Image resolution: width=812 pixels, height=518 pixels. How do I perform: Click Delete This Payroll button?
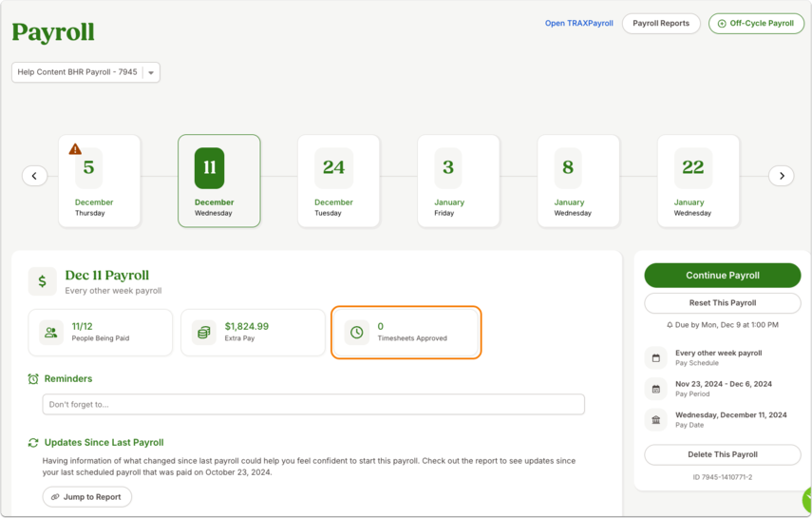pos(723,454)
